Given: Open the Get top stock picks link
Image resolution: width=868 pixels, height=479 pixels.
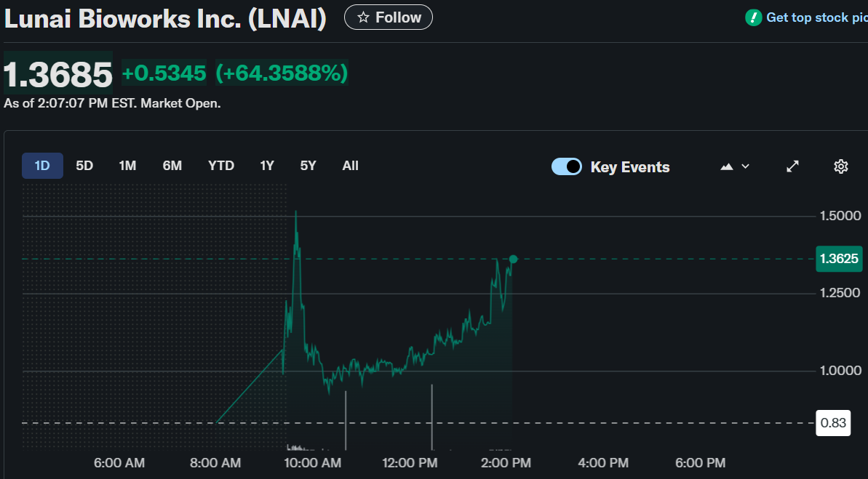Looking at the screenshot, I should (816, 17).
